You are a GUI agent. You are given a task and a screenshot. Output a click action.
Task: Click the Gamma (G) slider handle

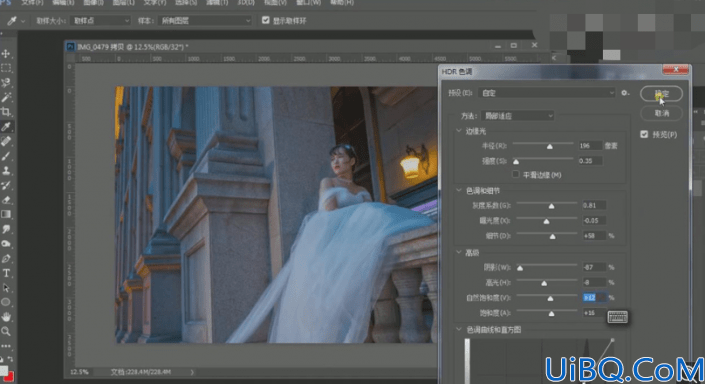point(551,206)
